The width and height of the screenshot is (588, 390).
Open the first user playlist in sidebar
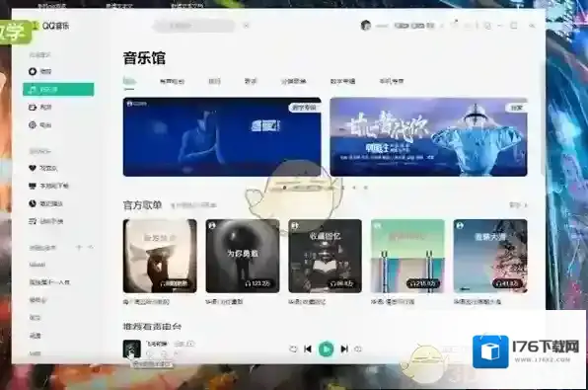[x=37, y=265]
